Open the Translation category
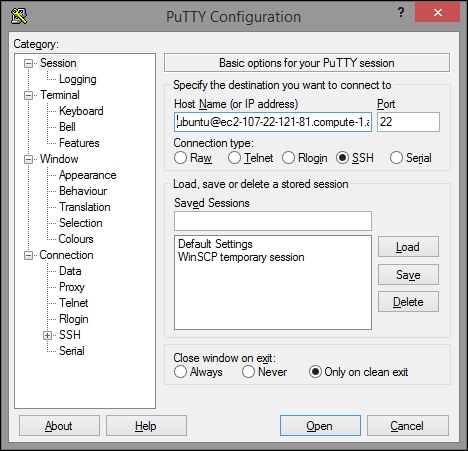Screen dimensions: 468x451 (85, 207)
